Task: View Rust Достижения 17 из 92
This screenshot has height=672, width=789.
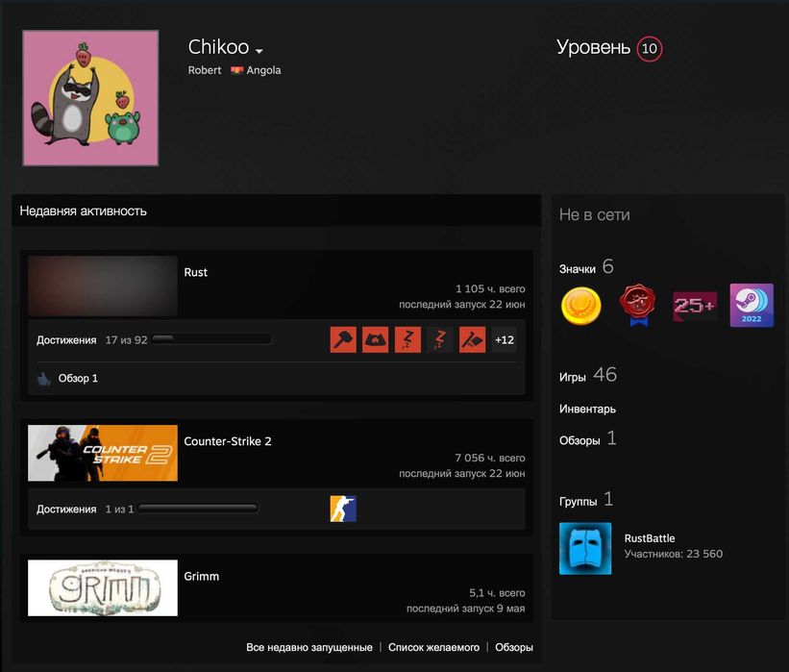Action: (x=91, y=340)
